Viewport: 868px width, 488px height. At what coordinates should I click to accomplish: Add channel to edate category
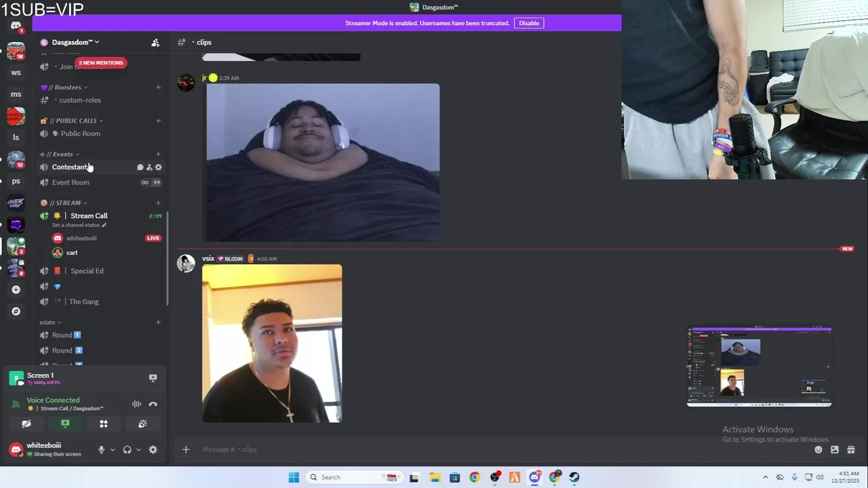click(158, 322)
